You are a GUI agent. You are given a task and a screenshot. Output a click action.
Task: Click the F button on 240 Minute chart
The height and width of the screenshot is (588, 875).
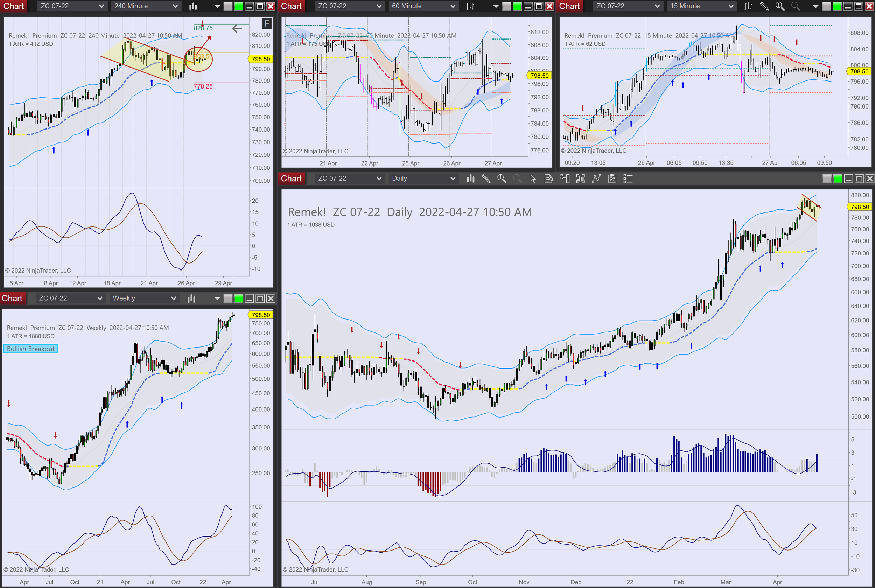coord(267,24)
